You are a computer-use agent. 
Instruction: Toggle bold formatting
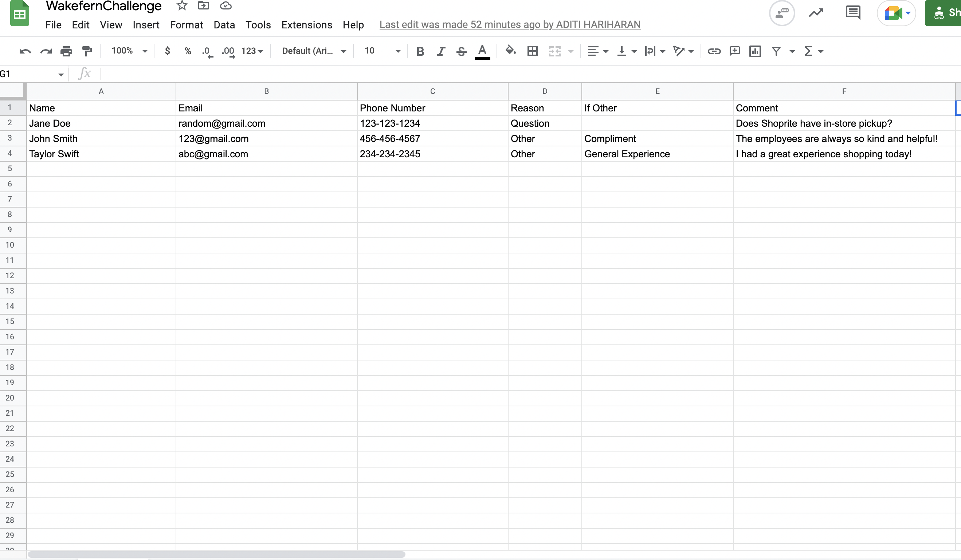coord(420,51)
